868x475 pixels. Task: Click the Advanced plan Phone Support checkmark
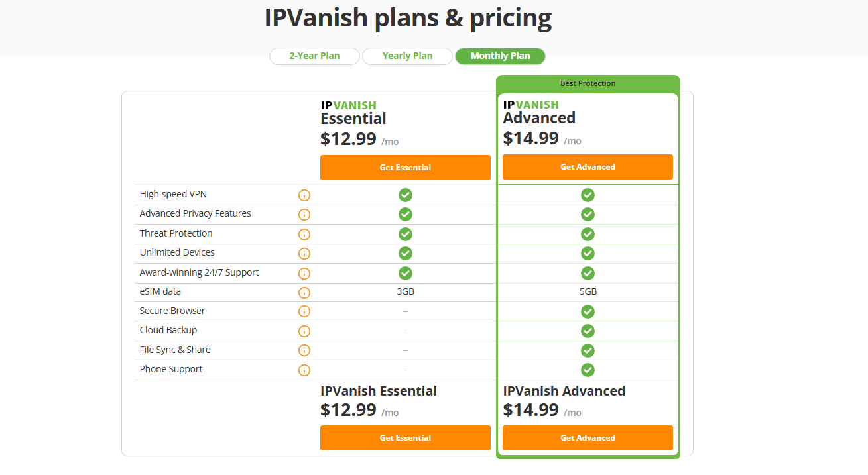click(588, 370)
